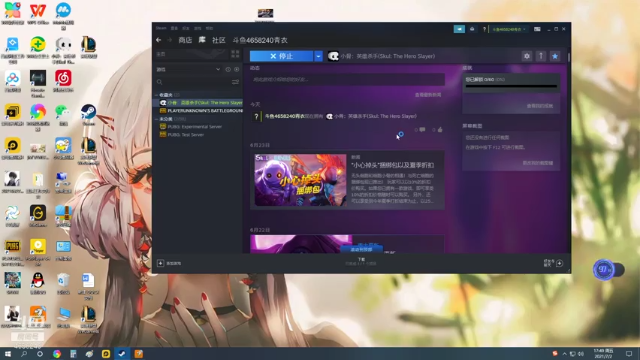Click the activity status input field
The width and height of the screenshot is (640, 360).
(347, 80)
